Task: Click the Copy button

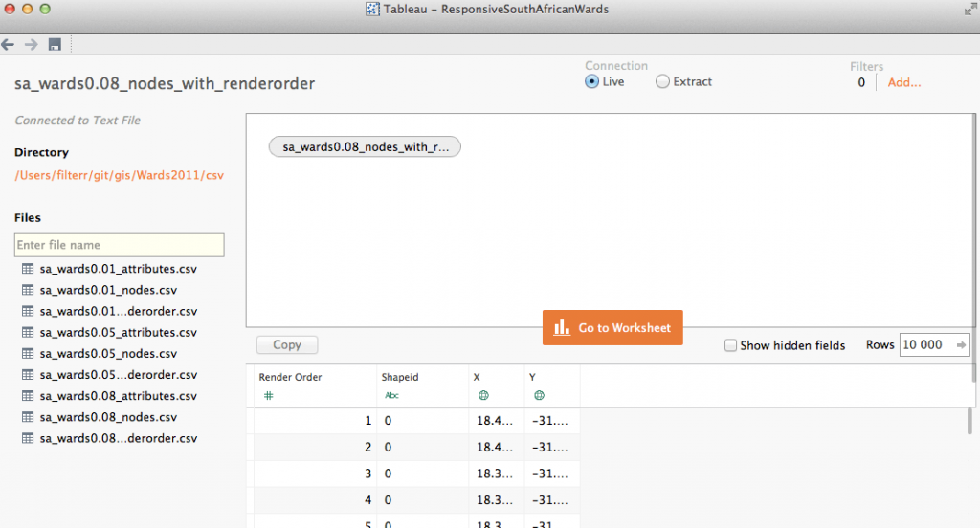Action: coord(287,345)
